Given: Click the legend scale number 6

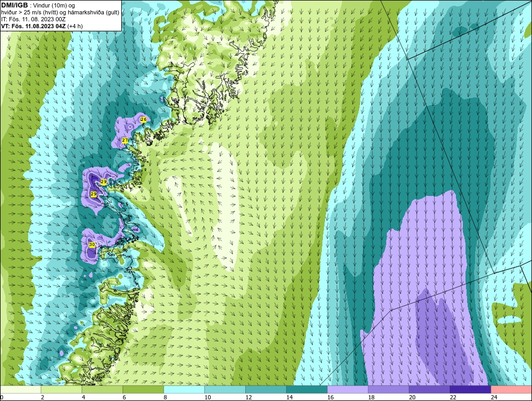Looking at the screenshot, I should 124,397.
